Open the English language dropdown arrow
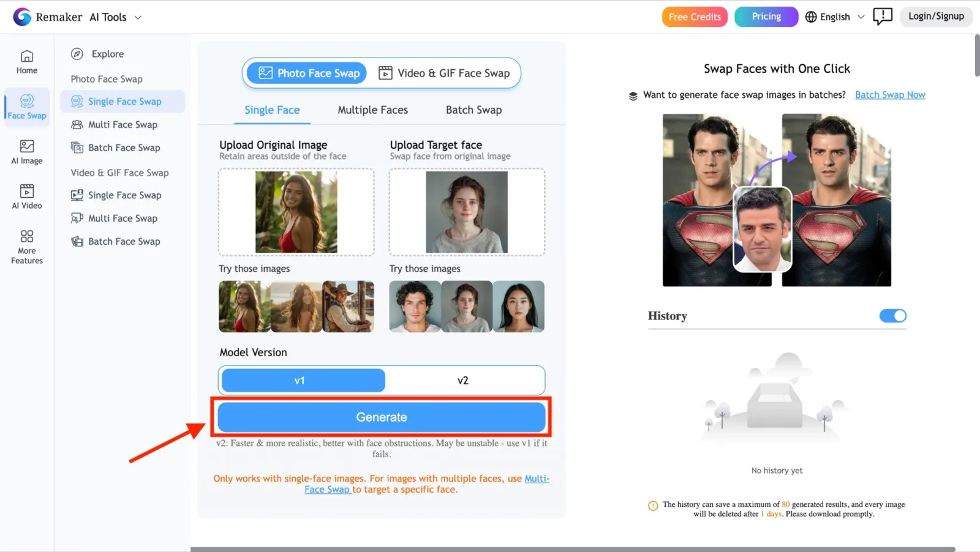980x552 pixels. pos(861,17)
